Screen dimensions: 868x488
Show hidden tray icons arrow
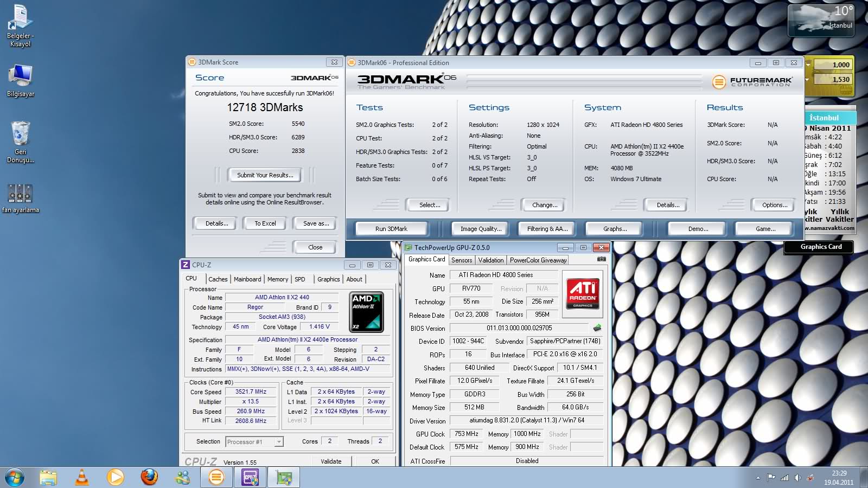pos(758,478)
